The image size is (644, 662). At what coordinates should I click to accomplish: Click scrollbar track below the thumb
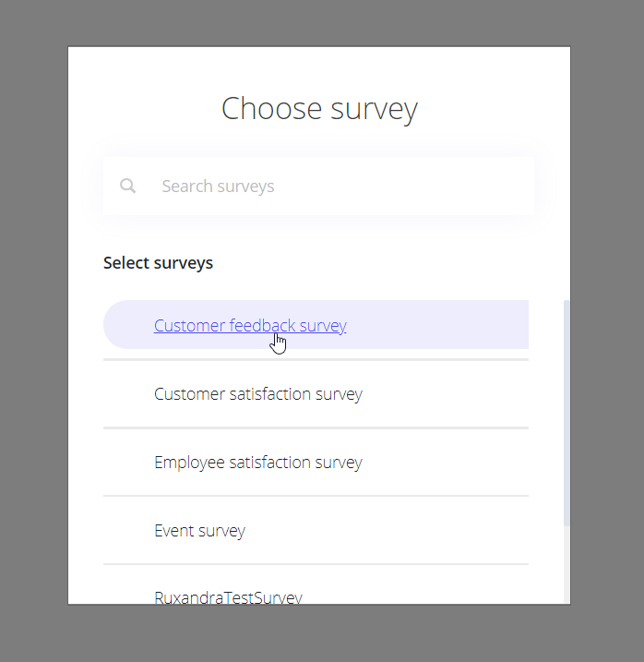coord(566,565)
